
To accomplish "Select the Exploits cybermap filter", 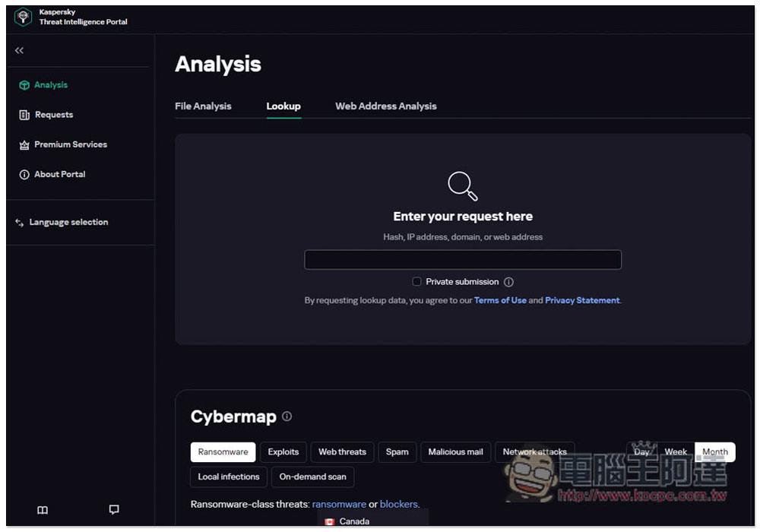I will (x=283, y=452).
